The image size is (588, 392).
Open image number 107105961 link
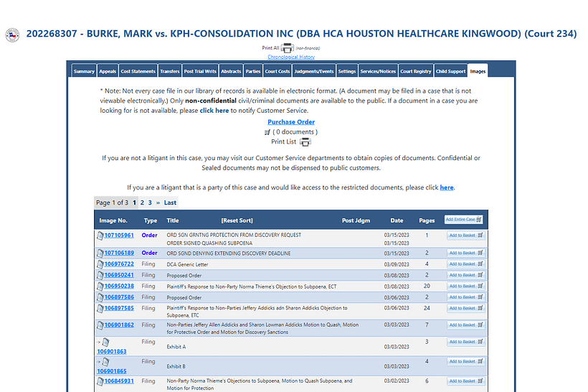click(119, 235)
